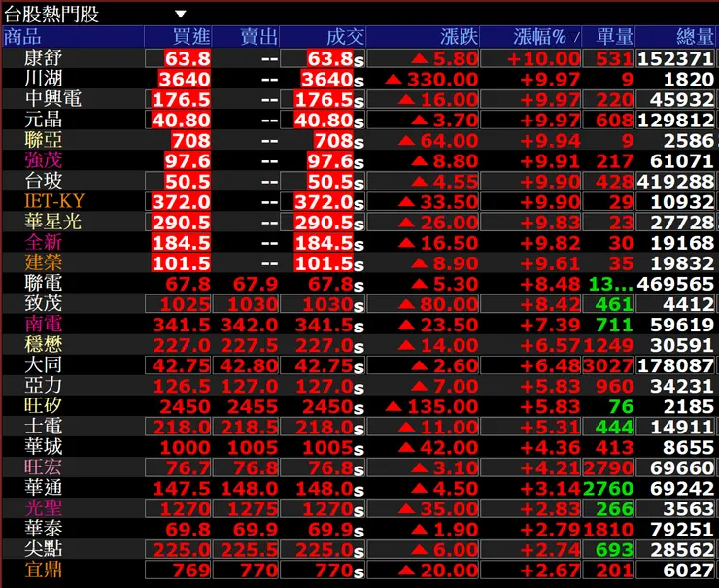719x588 pixels.
Task: Click 尖點 percent change +2.74
Action: pos(550,550)
